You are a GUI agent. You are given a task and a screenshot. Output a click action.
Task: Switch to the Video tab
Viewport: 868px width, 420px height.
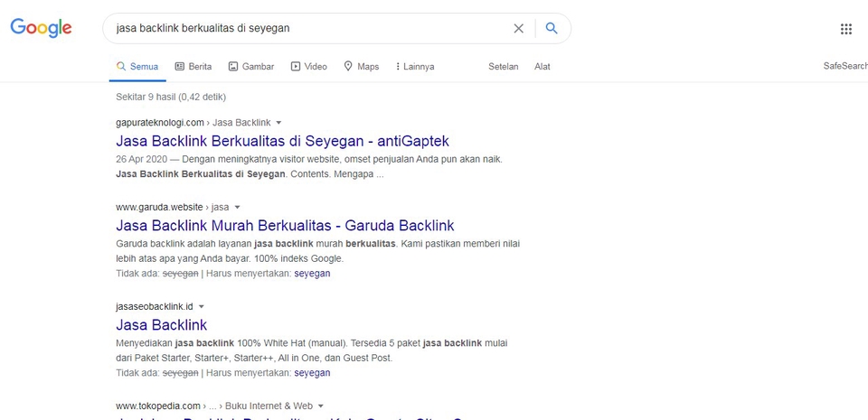[x=309, y=67]
